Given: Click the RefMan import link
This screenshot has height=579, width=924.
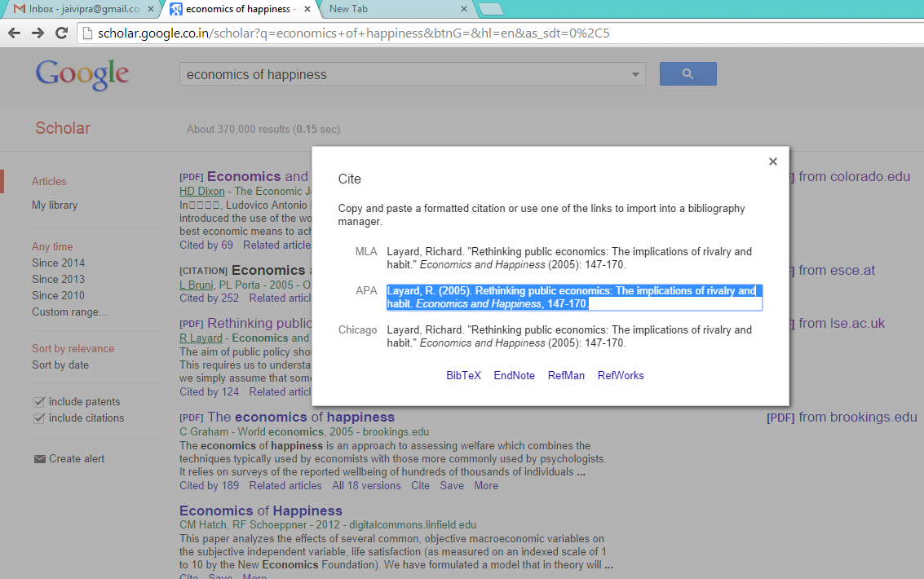Looking at the screenshot, I should pyautogui.click(x=566, y=375).
